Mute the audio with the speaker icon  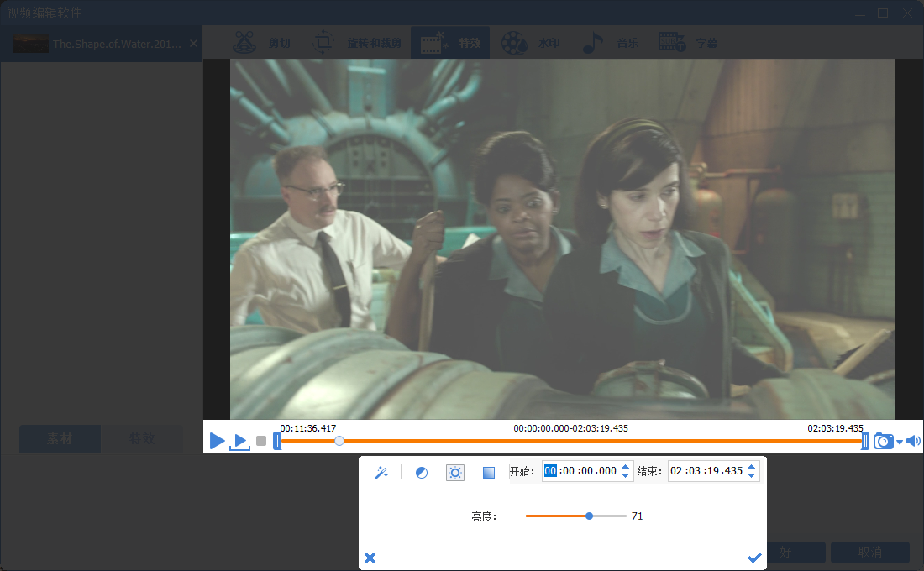913,441
